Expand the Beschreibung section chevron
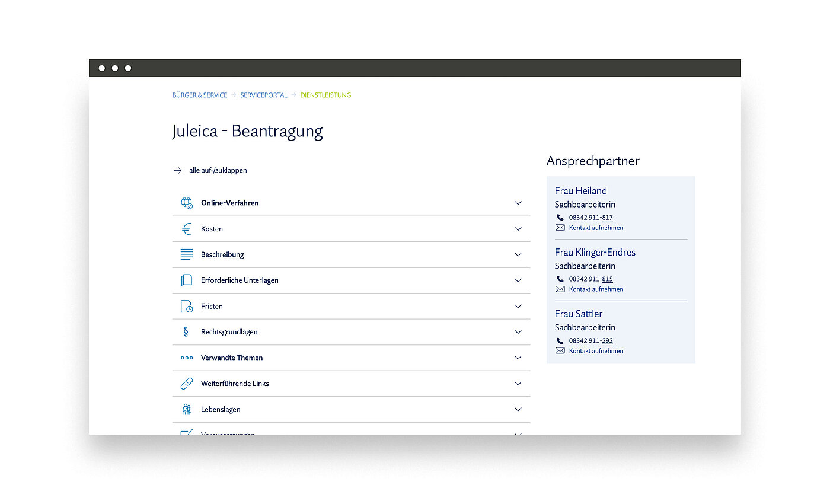Screen dimensions: 830x504 [x=518, y=254]
